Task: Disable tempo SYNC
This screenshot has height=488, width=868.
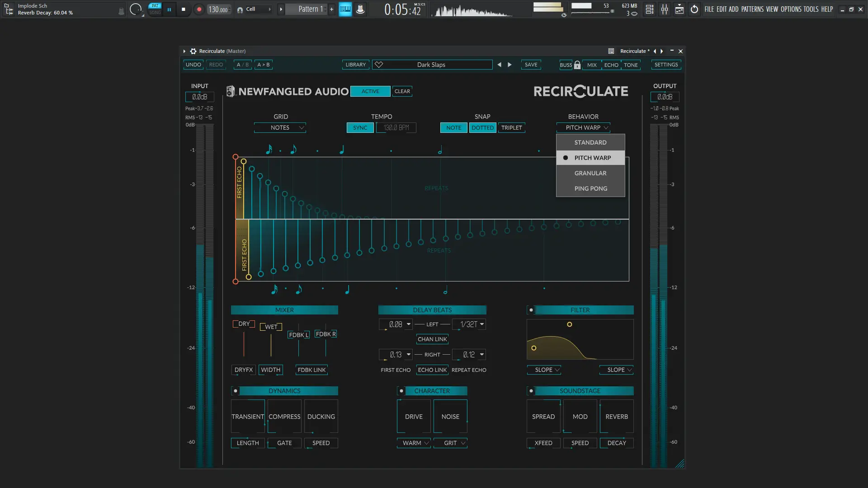Action: 360,128
